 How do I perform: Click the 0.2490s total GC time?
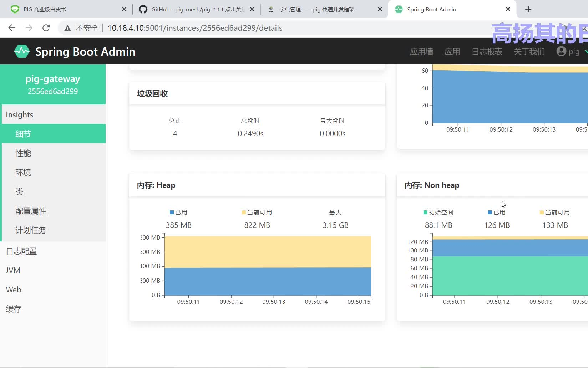(250, 133)
